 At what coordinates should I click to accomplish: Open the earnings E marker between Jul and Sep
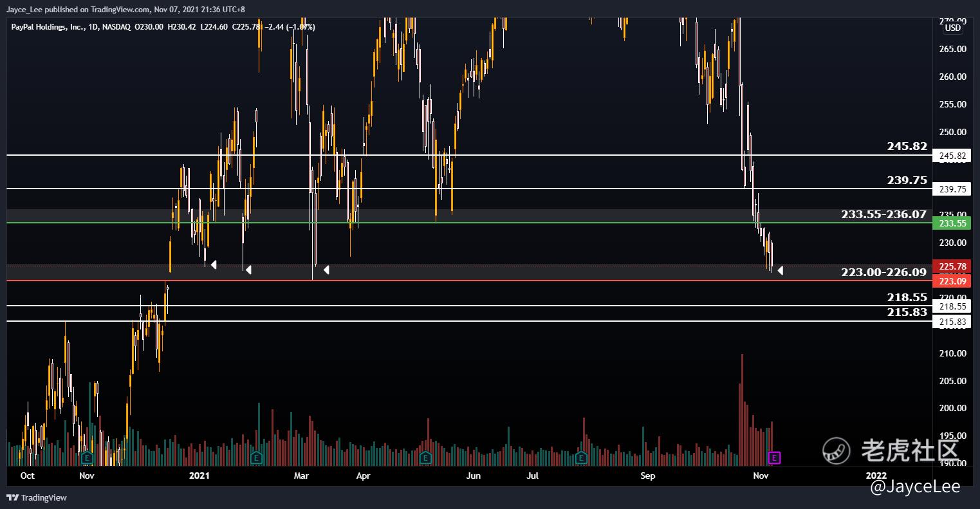tap(581, 458)
